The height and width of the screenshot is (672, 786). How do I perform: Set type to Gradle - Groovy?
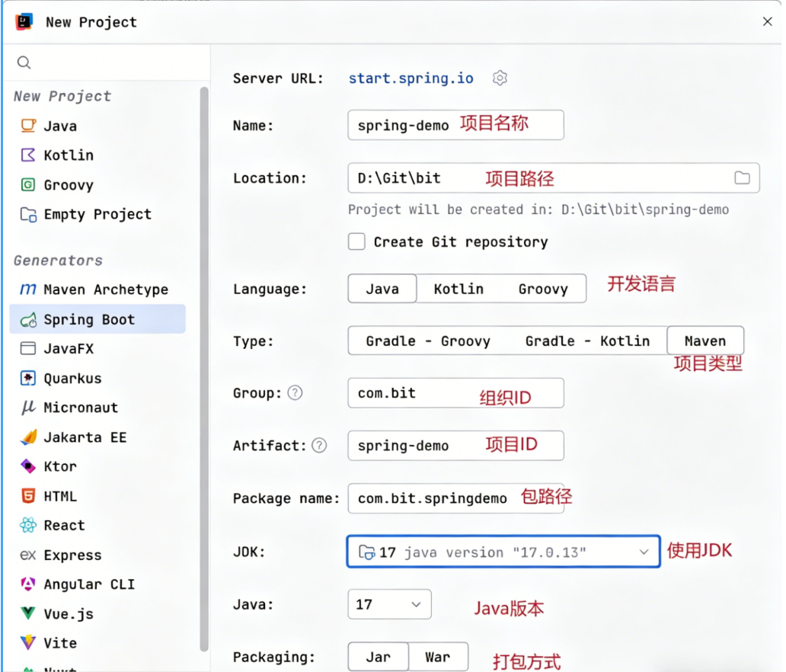[x=427, y=341]
